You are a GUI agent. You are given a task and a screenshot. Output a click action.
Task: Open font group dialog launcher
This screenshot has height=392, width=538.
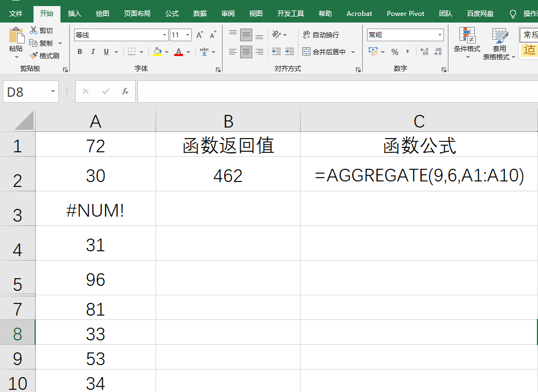tap(218, 70)
